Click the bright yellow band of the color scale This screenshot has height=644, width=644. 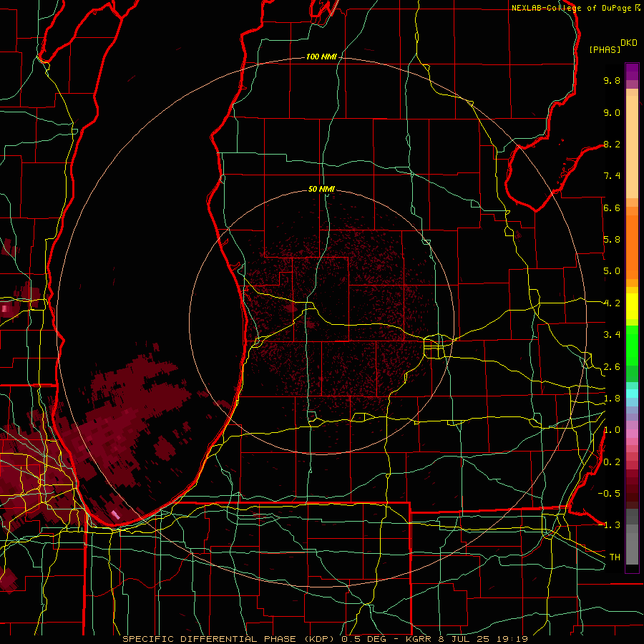(x=632, y=306)
